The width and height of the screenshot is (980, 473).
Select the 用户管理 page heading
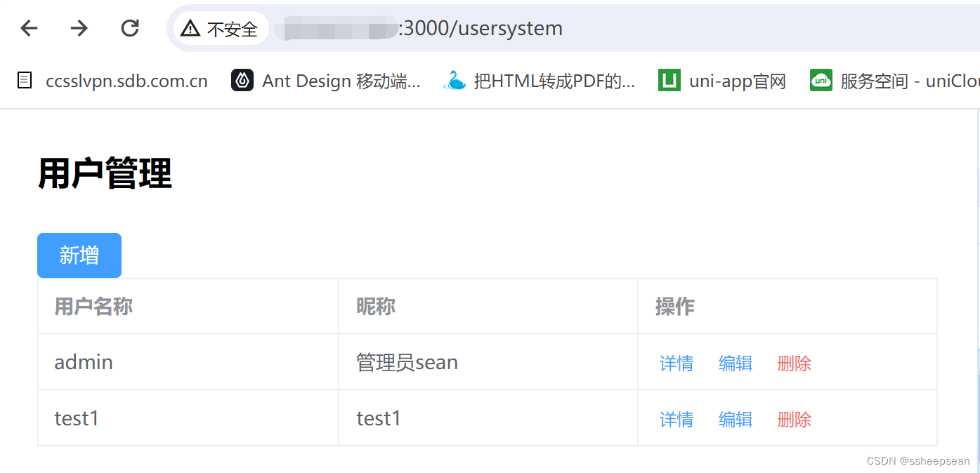coord(105,172)
